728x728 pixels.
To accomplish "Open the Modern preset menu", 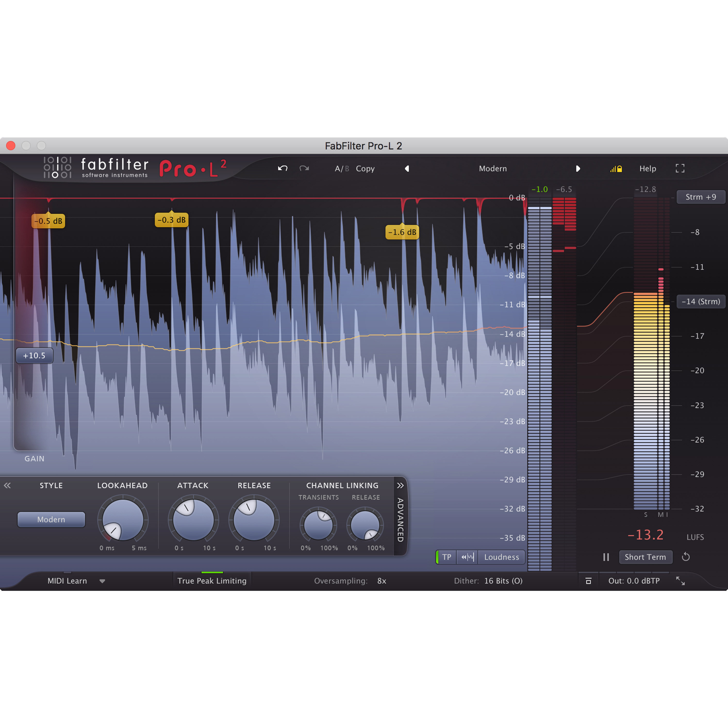I will click(493, 168).
